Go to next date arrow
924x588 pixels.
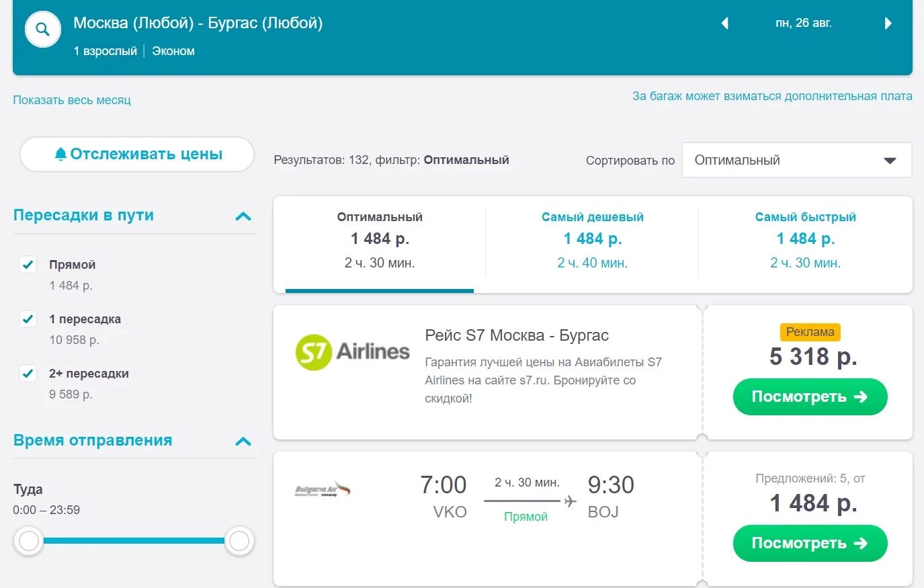(x=888, y=24)
